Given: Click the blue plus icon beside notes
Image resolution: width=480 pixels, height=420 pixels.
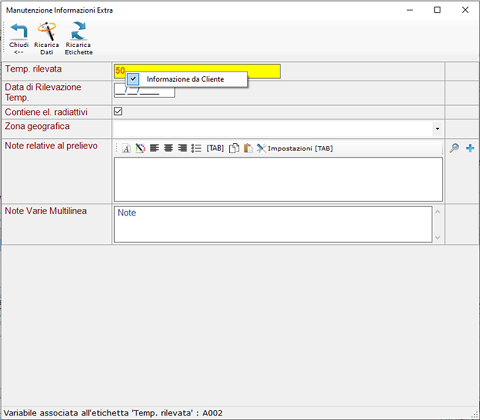Looking at the screenshot, I should click(x=470, y=148).
